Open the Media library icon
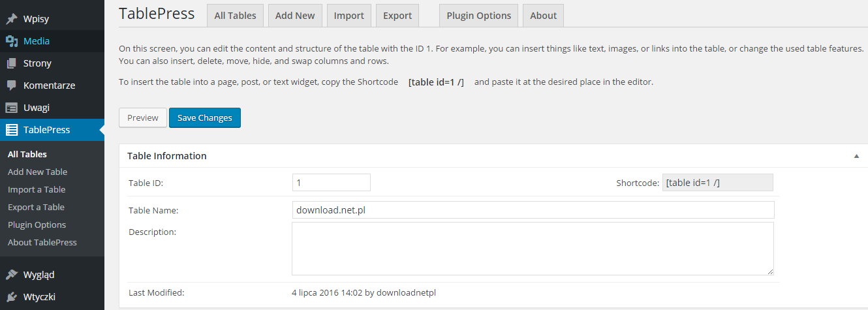868x310 pixels. point(12,41)
